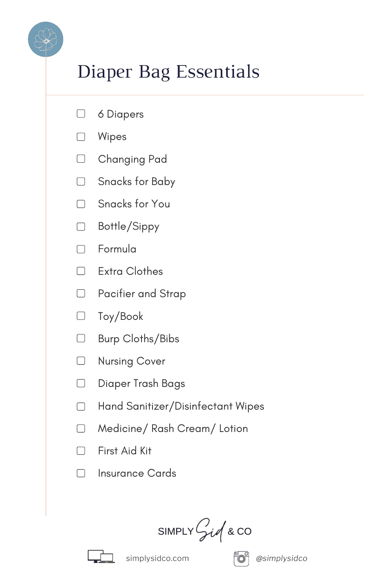The image size is (392, 588).
Task: Tick the Insurance Cards checkbox
Action: 81,473
